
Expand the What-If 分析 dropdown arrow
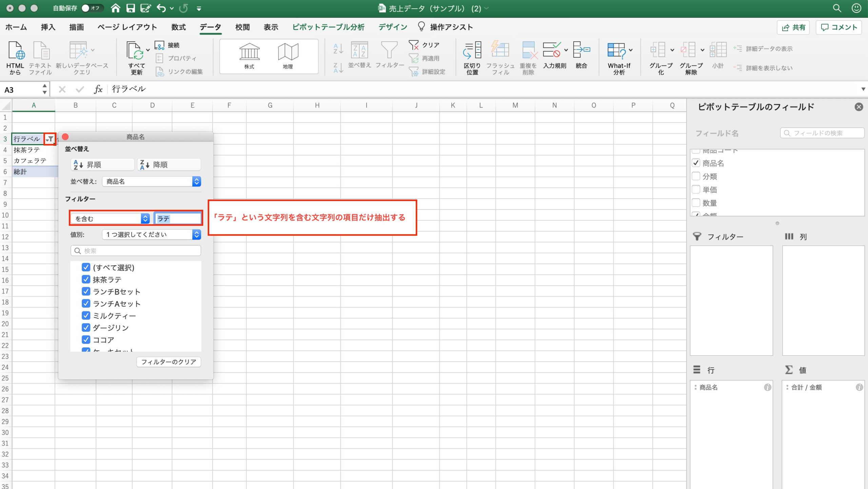[631, 50]
